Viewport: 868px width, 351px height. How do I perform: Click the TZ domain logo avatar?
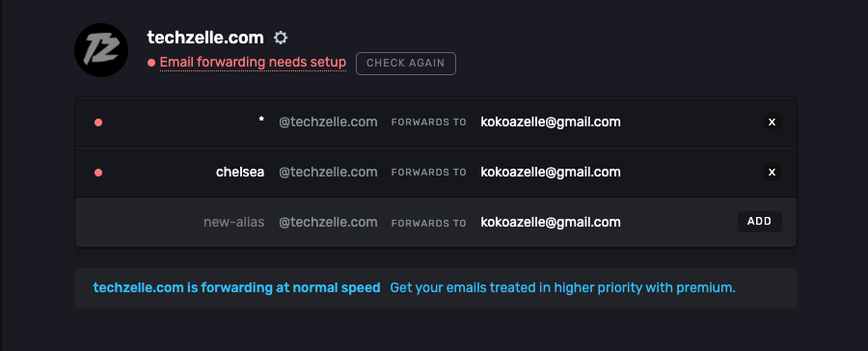click(x=101, y=50)
